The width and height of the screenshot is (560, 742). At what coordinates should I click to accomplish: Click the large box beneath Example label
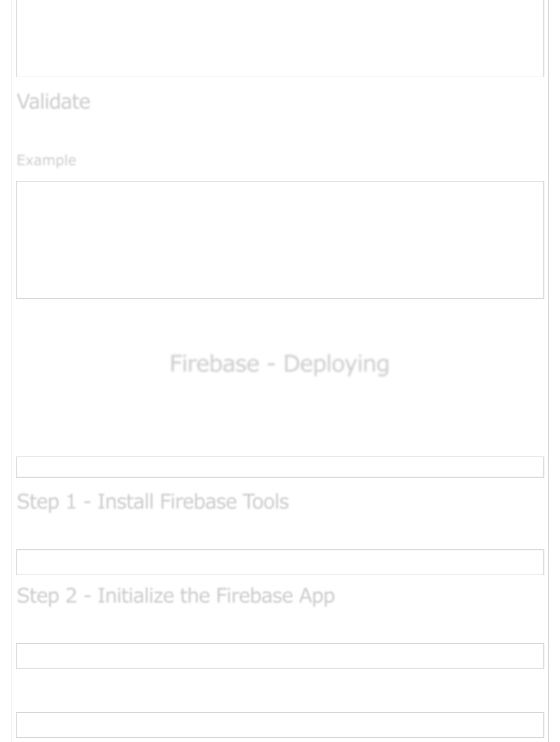tap(280, 240)
